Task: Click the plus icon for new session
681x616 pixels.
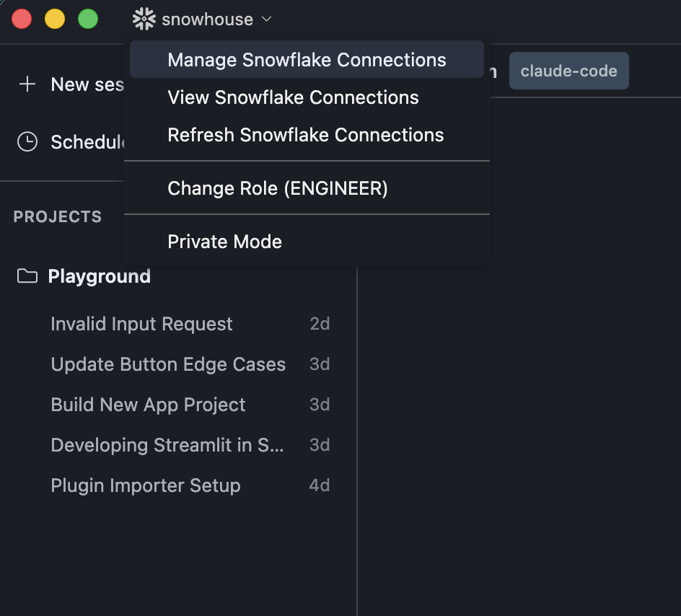Action: click(27, 84)
